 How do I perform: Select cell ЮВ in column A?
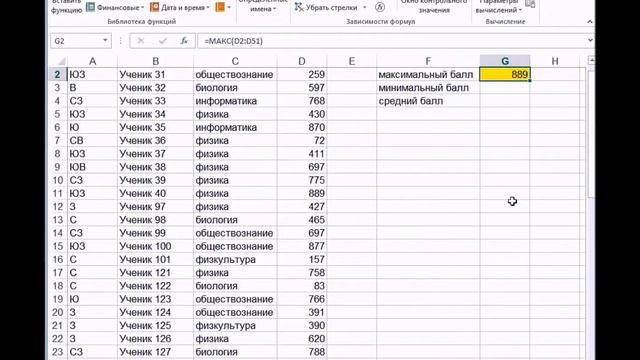click(92, 167)
